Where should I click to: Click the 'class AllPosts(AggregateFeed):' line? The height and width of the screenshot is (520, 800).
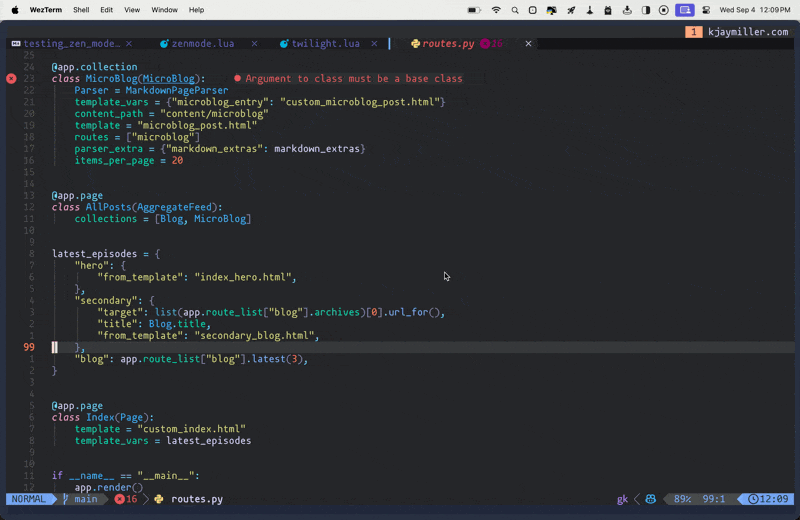[x=137, y=207]
